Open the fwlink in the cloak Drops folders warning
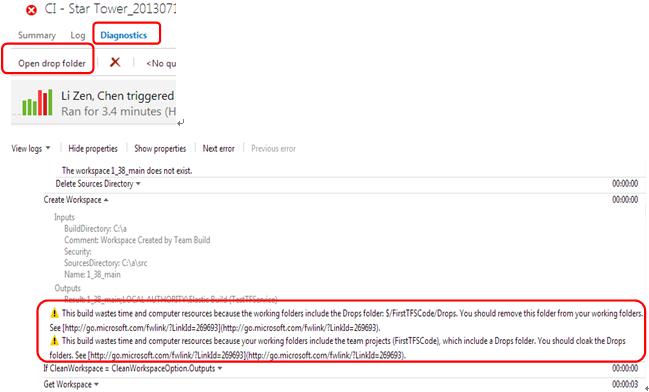The width and height of the screenshot is (649, 392). tap(246, 355)
